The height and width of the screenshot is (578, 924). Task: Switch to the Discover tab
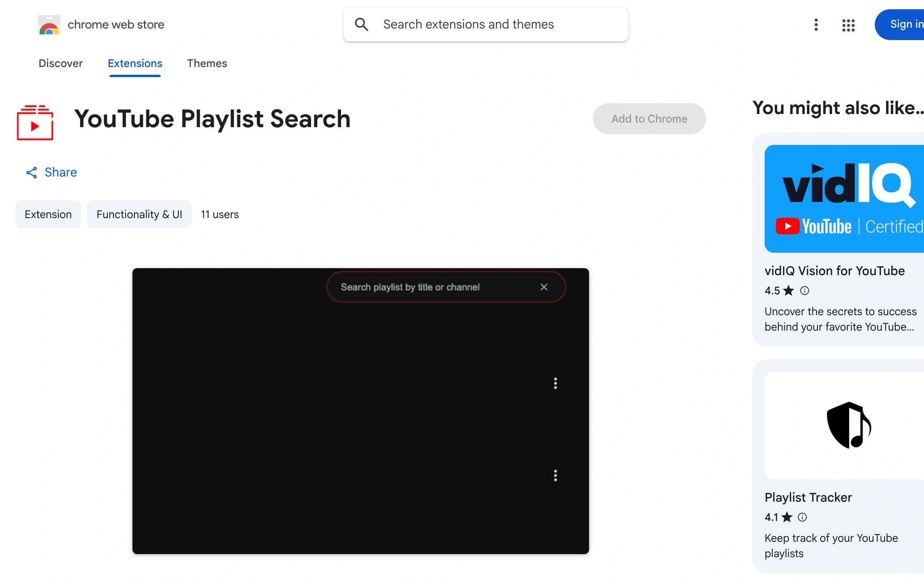[x=60, y=63]
